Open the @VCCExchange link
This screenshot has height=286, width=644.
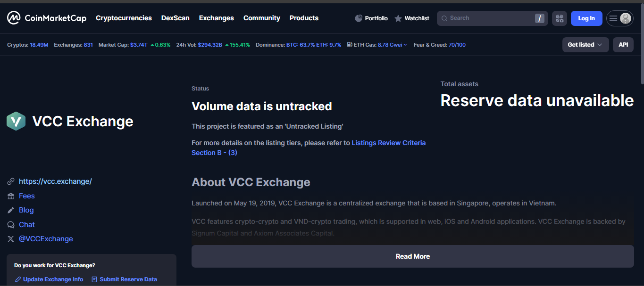46,239
